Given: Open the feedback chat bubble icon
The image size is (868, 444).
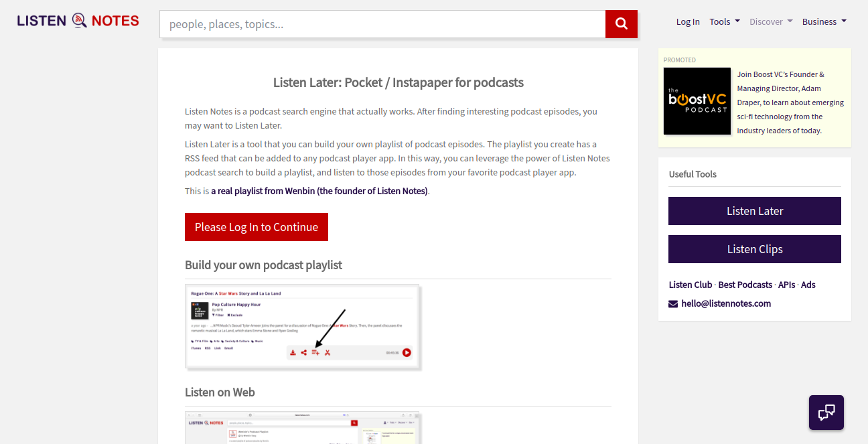Looking at the screenshot, I should click(x=826, y=412).
